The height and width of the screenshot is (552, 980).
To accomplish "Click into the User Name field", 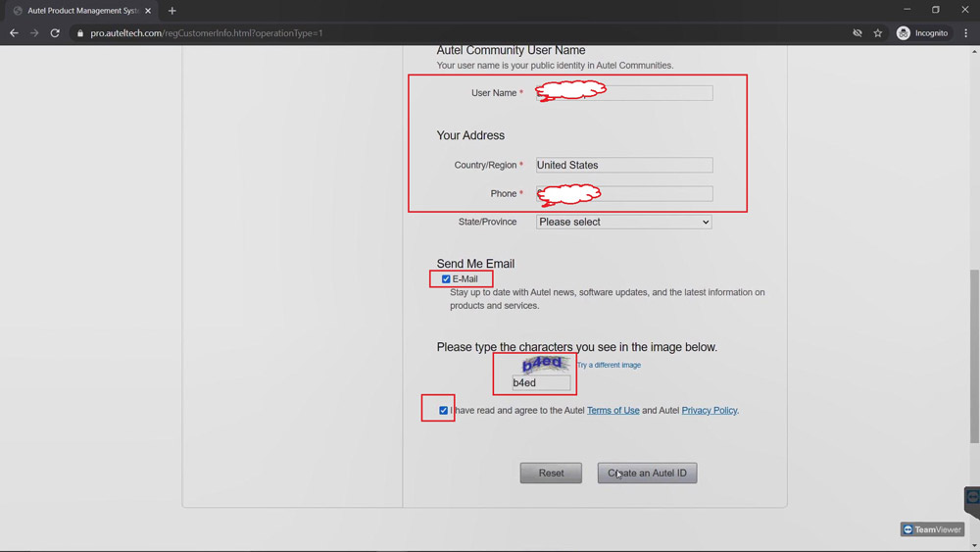I will (623, 93).
